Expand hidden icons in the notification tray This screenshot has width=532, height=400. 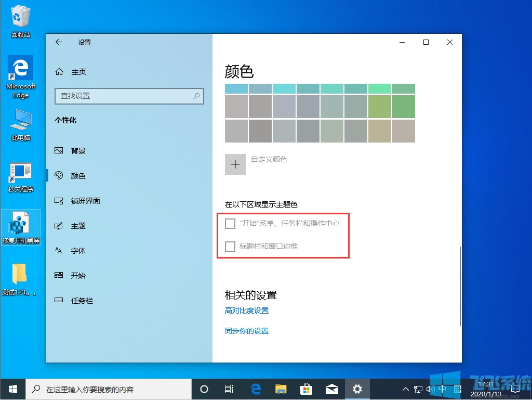[x=405, y=389]
